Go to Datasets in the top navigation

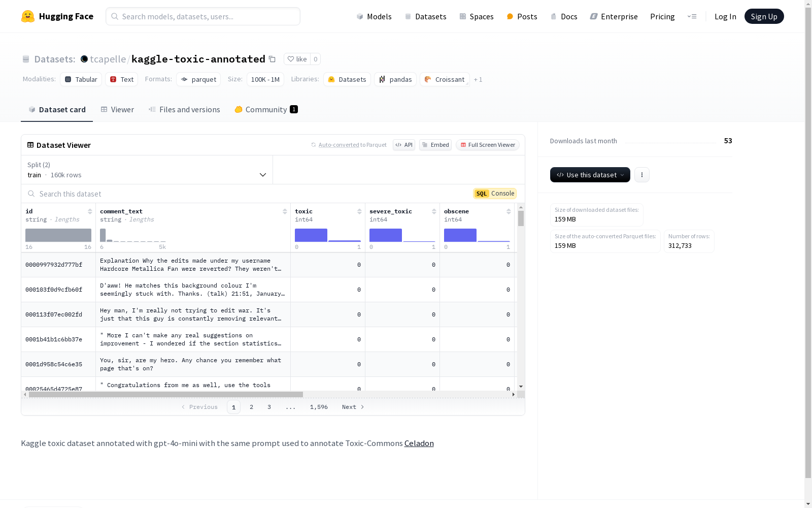[425, 16]
